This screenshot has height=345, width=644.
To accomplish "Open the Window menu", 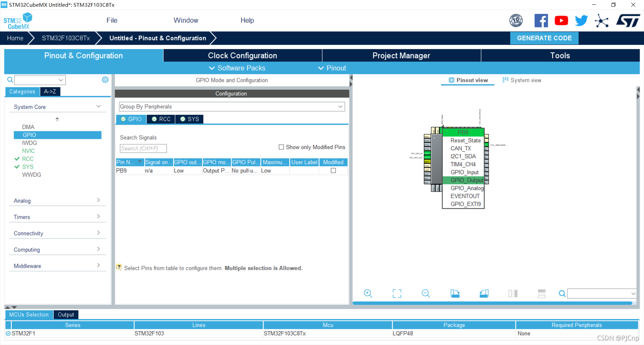I will tap(186, 20).
